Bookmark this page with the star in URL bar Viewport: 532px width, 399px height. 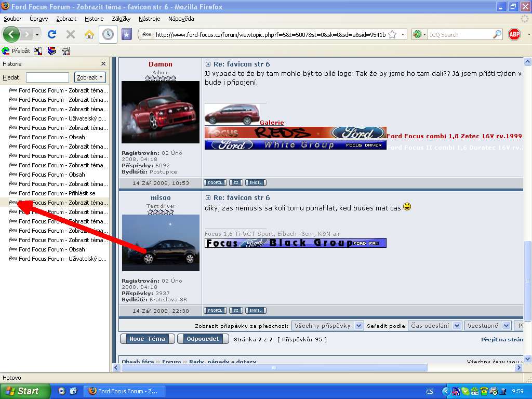392,35
